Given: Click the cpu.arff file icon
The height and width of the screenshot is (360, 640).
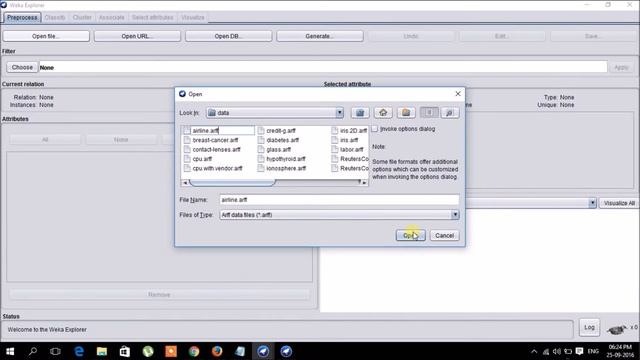Looking at the screenshot, I should coord(187,159).
